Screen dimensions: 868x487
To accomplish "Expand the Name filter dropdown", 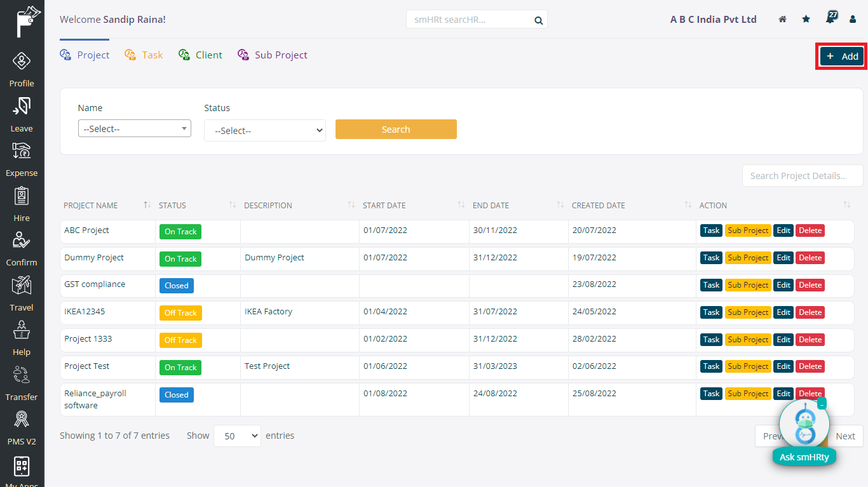I will pyautogui.click(x=134, y=129).
